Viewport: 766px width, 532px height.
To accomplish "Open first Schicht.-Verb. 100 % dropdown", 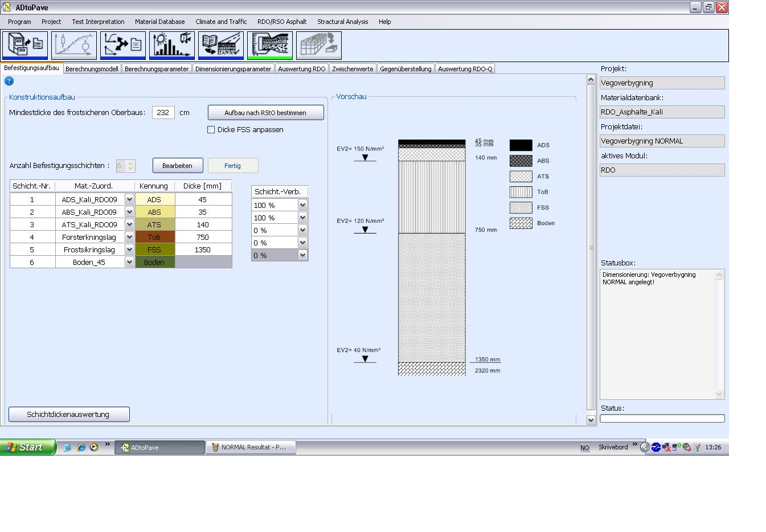I will [302, 205].
